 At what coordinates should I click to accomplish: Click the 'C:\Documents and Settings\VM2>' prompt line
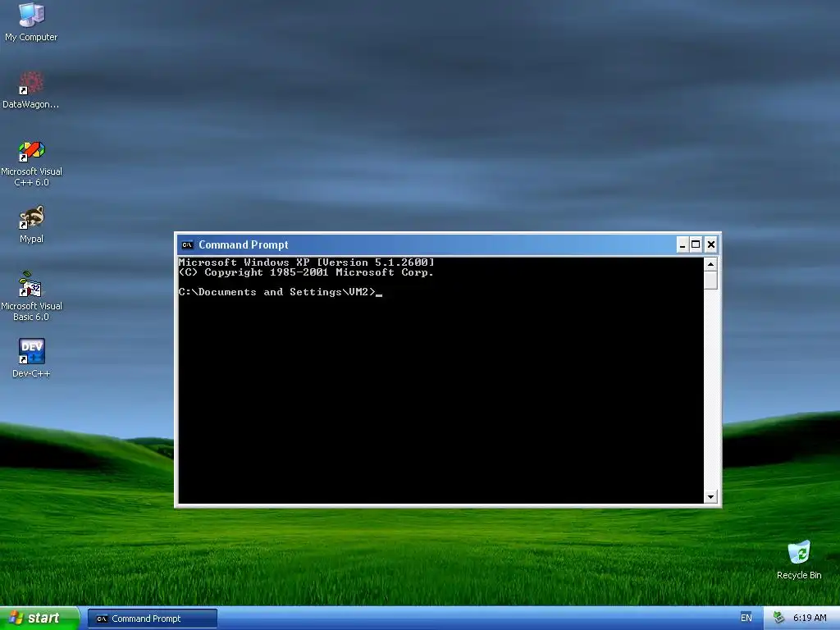(277, 292)
